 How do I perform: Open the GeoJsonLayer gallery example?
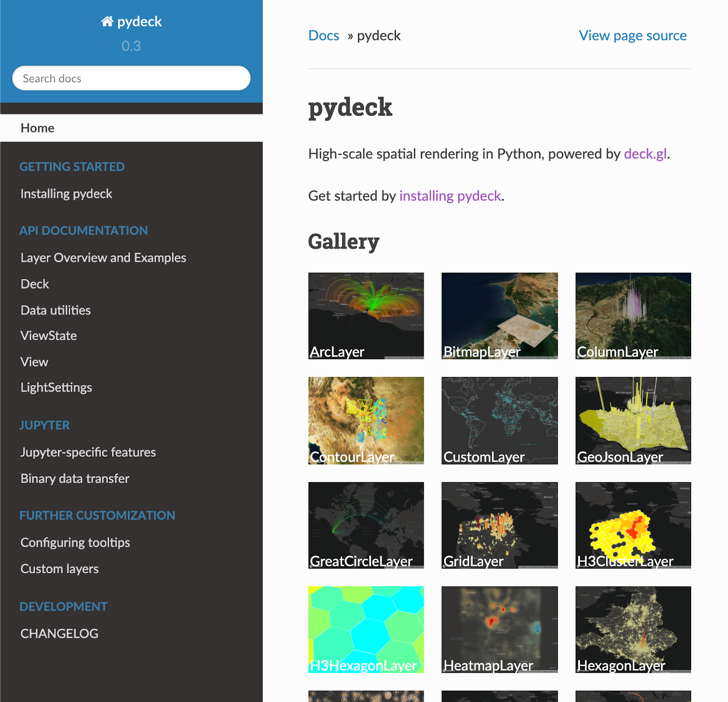click(632, 421)
